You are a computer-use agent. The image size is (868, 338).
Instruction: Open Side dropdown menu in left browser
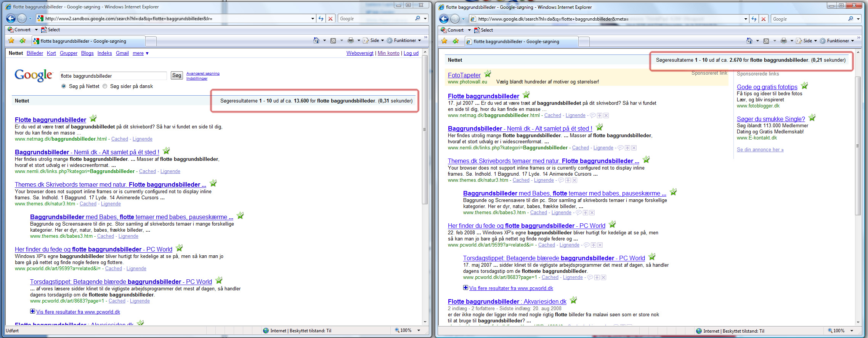pos(374,40)
